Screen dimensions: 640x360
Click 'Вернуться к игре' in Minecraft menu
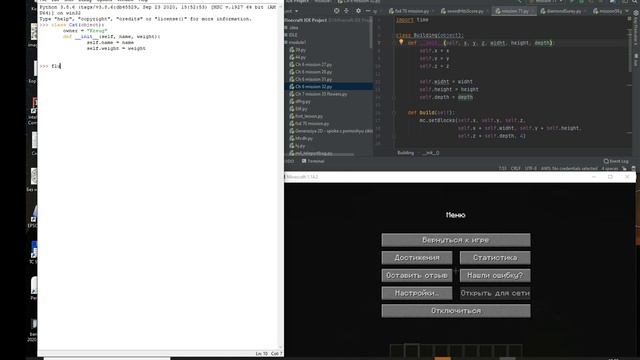456,240
